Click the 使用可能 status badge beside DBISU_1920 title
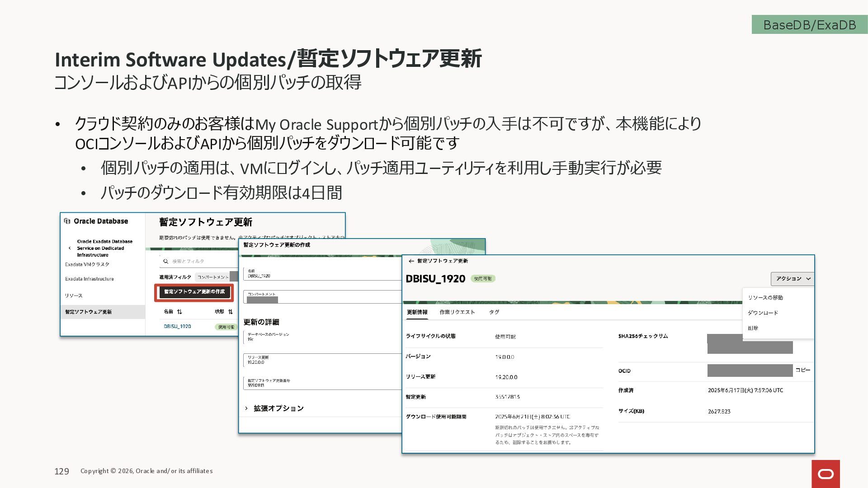This screenshot has width=868, height=488. click(x=483, y=279)
